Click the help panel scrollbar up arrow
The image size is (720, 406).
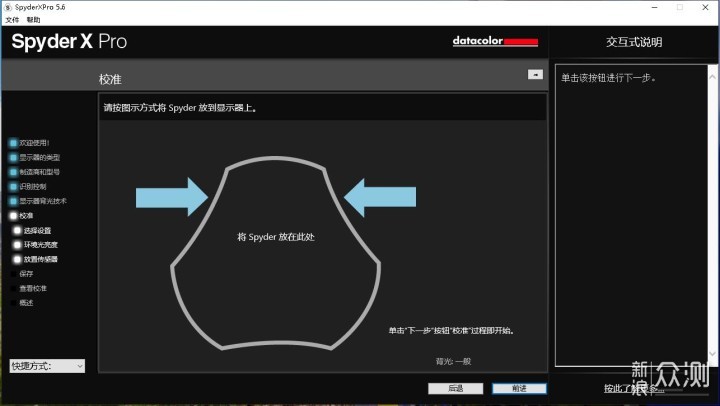point(713,77)
